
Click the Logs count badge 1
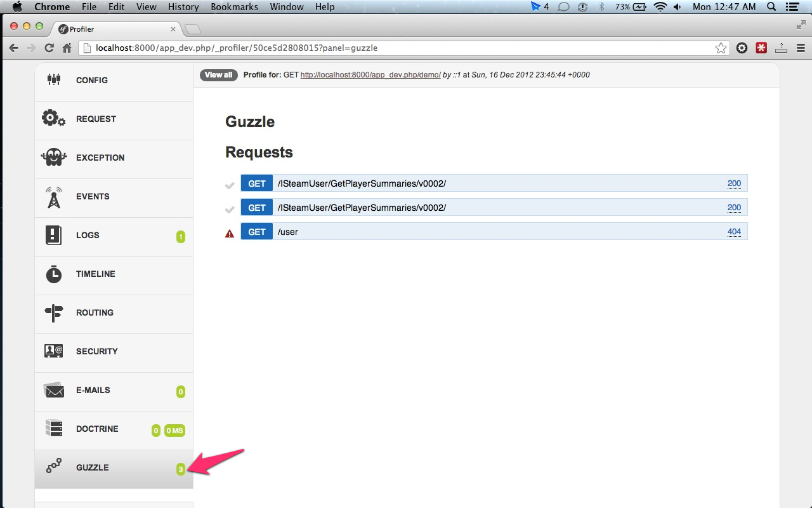(x=181, y=237)
